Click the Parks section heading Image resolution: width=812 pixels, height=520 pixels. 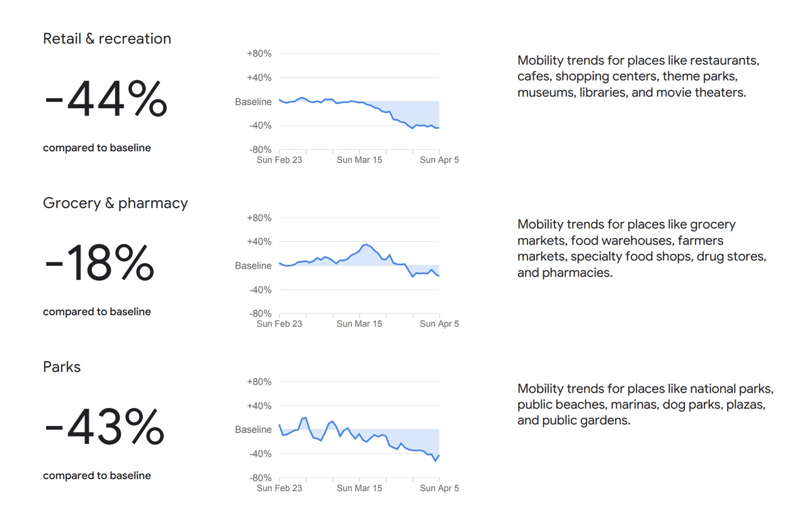(62, 367)
